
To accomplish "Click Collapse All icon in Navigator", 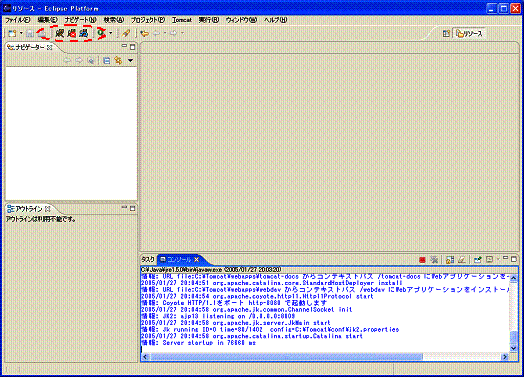I will (107, 61).
